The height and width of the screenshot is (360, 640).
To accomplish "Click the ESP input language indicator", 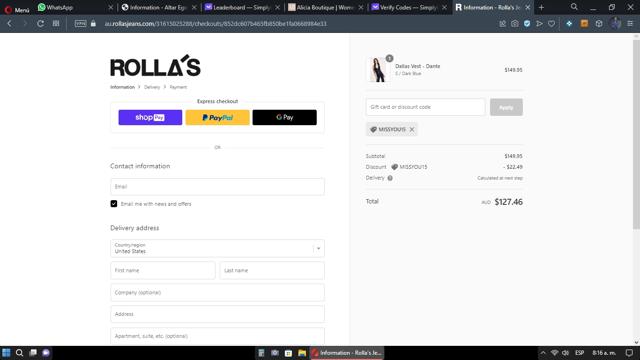I will click(579, 353).
